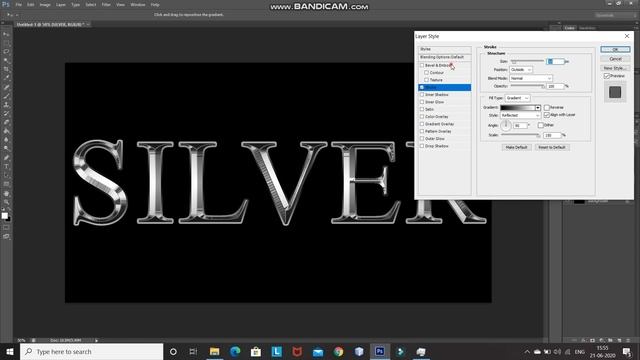Uncheck Align with Layer

547,115
